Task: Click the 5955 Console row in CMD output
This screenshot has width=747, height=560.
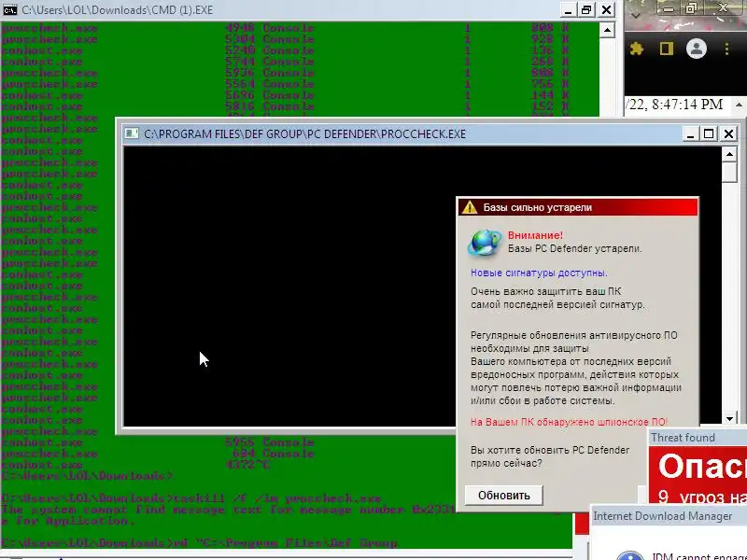Action: [x=270, y=442]
